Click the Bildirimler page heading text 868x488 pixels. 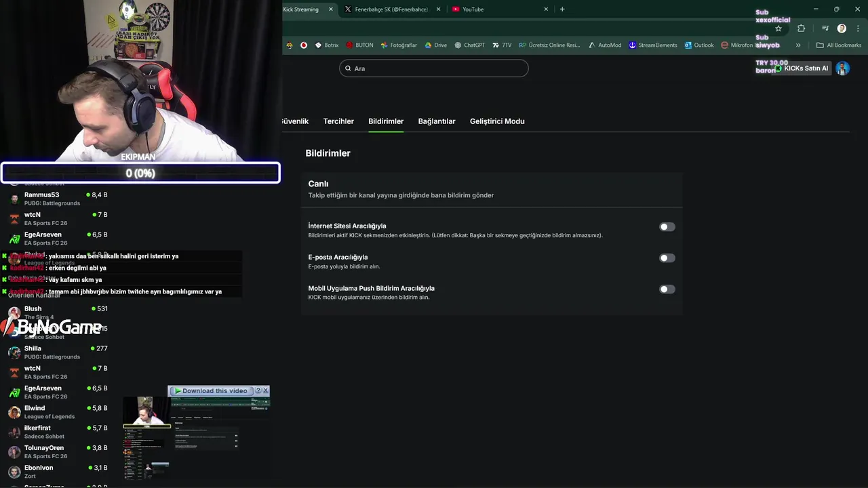(x=328, y=153)
